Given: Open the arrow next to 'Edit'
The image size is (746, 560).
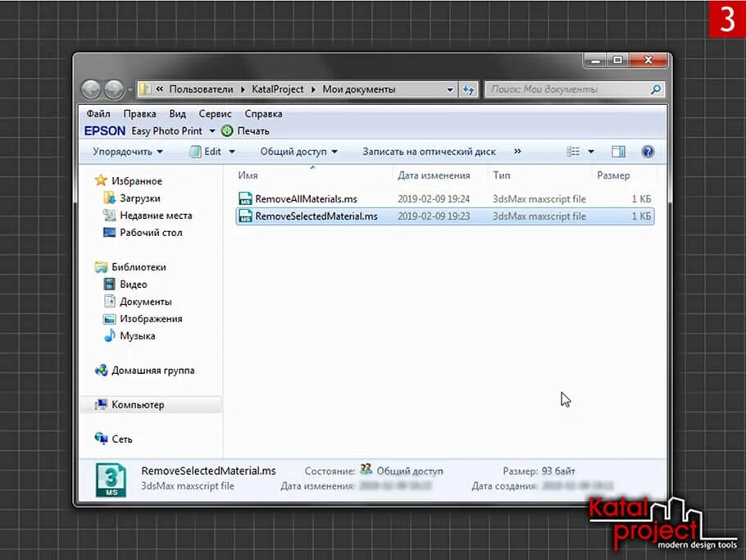Looking at the screenshot, I should point(232,152).
